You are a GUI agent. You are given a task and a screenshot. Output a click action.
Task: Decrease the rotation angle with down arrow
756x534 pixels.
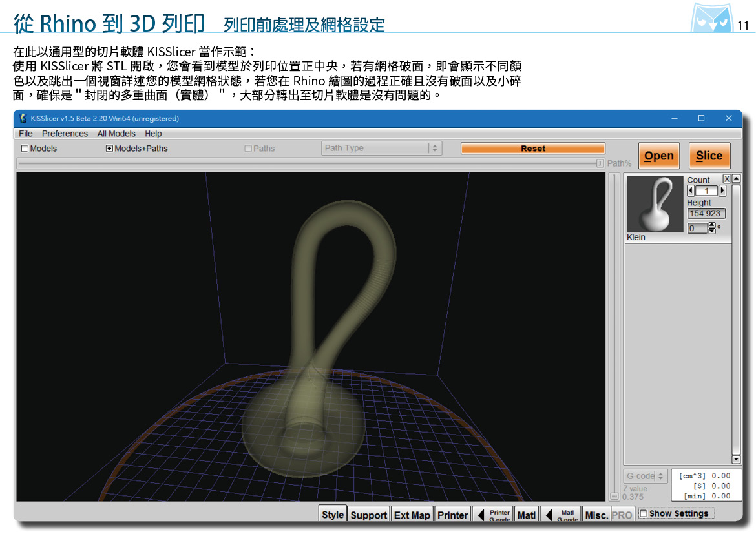point(711,231)
